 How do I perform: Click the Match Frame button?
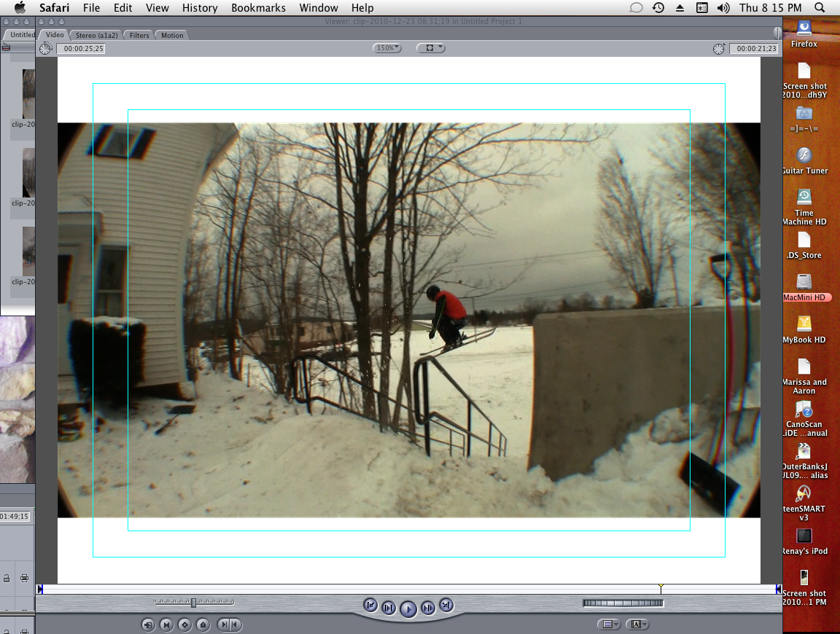pyautogui.click(x=148, y=625)
